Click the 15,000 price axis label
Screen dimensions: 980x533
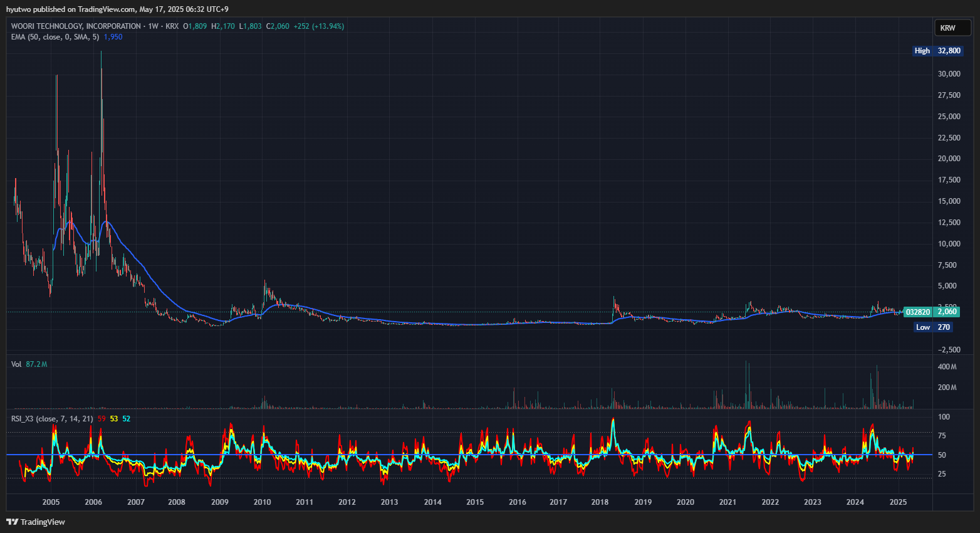point(949,201)
